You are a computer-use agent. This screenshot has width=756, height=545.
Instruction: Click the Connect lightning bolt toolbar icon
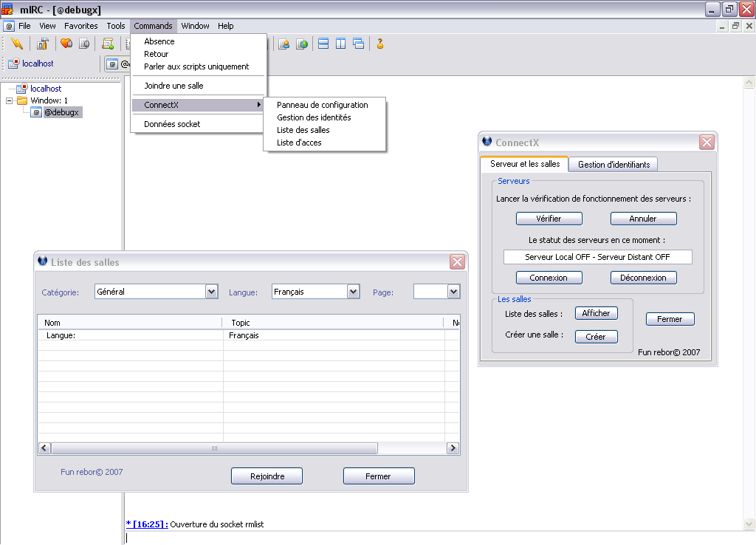[x=17, y=44]
